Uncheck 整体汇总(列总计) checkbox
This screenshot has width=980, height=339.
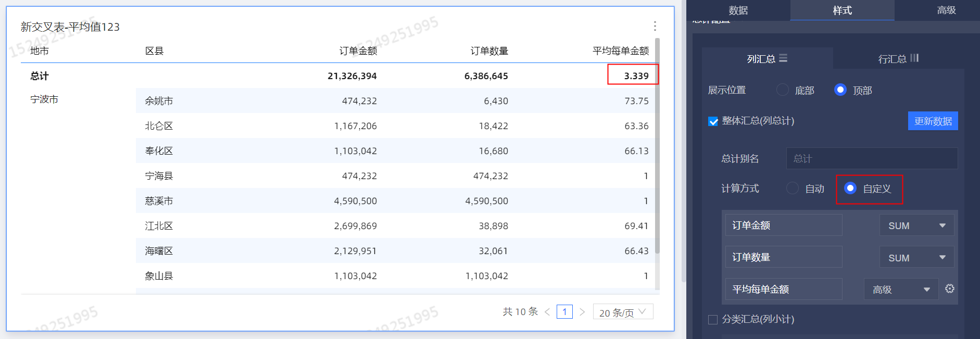click(x=713, y=121)
